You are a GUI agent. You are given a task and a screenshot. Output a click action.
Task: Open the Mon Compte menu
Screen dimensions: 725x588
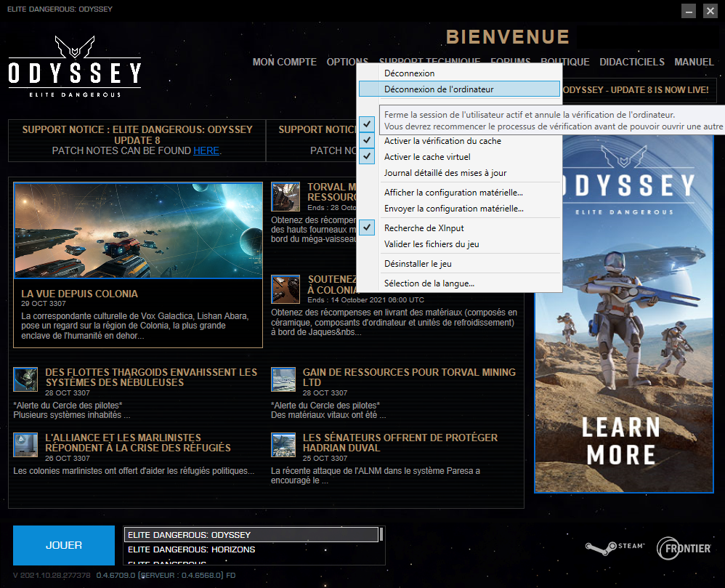coord(284,62)
